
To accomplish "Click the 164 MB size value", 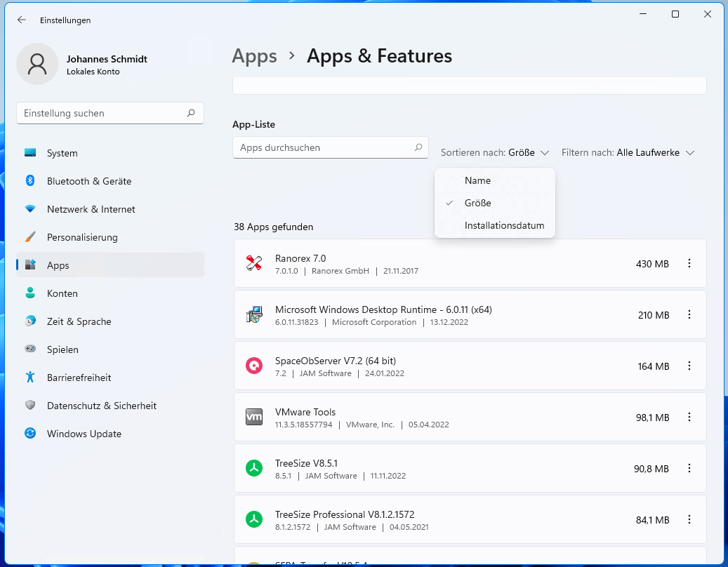I will [x=654, y=366].
